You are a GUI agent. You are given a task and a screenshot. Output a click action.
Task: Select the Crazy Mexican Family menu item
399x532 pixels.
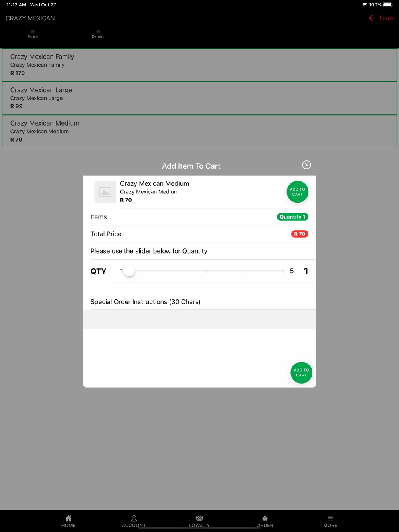point(199,65)
